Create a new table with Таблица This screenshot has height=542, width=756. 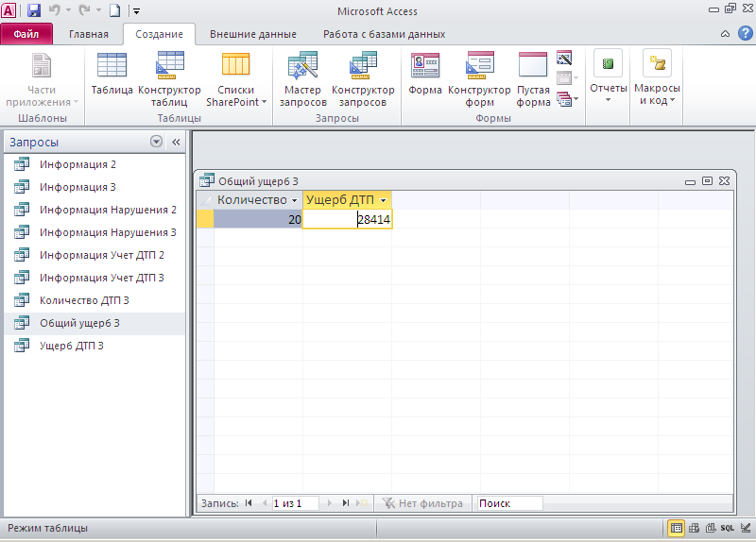click(112, 74)
